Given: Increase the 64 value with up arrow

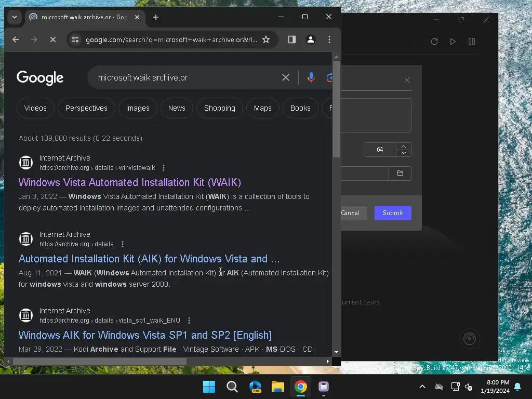Looking at the screenshot, I should 404,146.
